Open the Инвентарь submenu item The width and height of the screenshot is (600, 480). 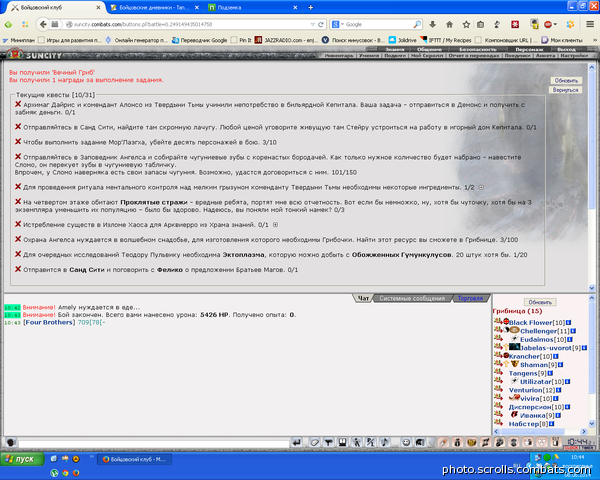[x=339, y=56]
